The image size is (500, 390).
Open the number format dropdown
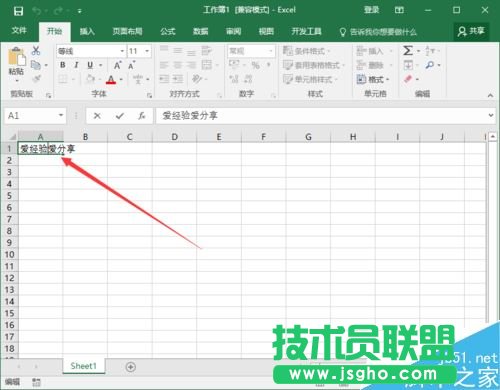pos(271,51)
